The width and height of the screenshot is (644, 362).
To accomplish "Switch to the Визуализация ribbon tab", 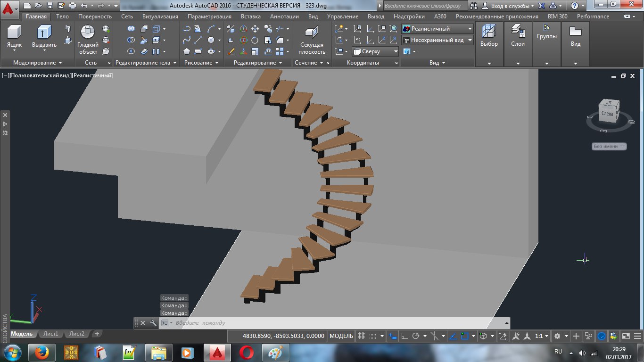I will [x=160, y=16].
